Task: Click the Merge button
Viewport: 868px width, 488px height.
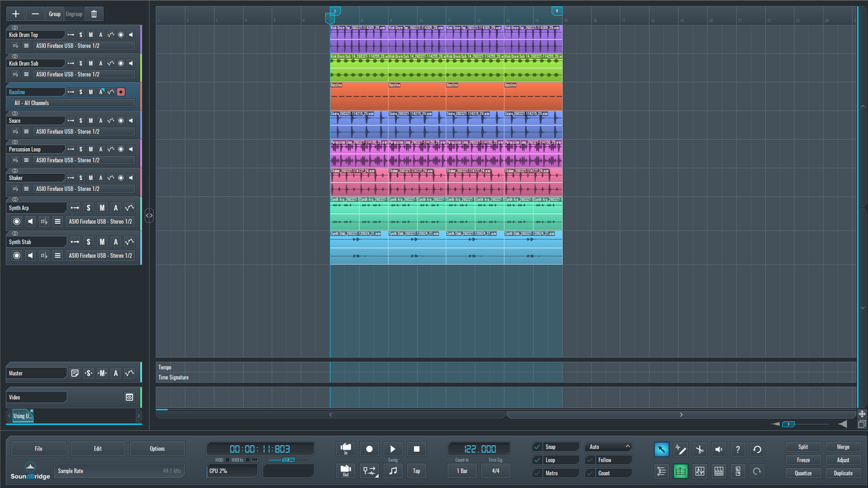Action: coord(843,447)
